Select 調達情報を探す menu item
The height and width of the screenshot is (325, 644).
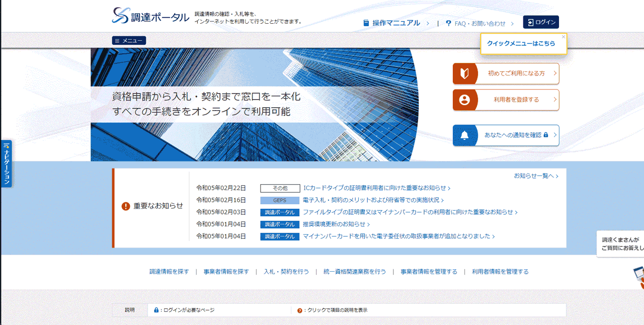169,272
